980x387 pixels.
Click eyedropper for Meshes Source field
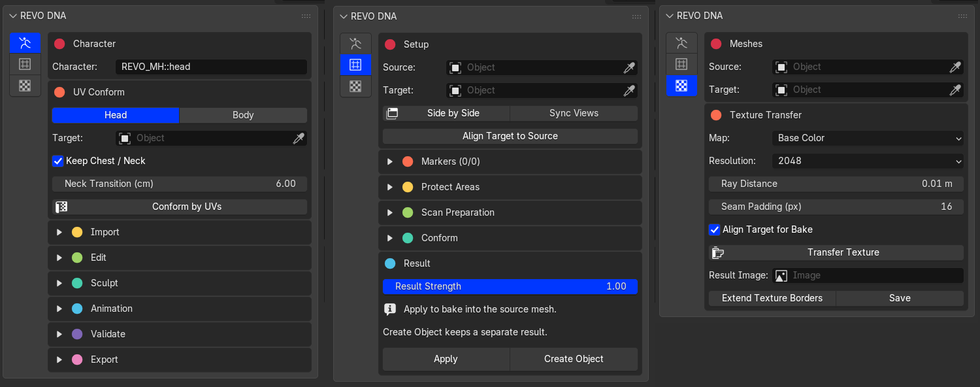click(955, 67)
